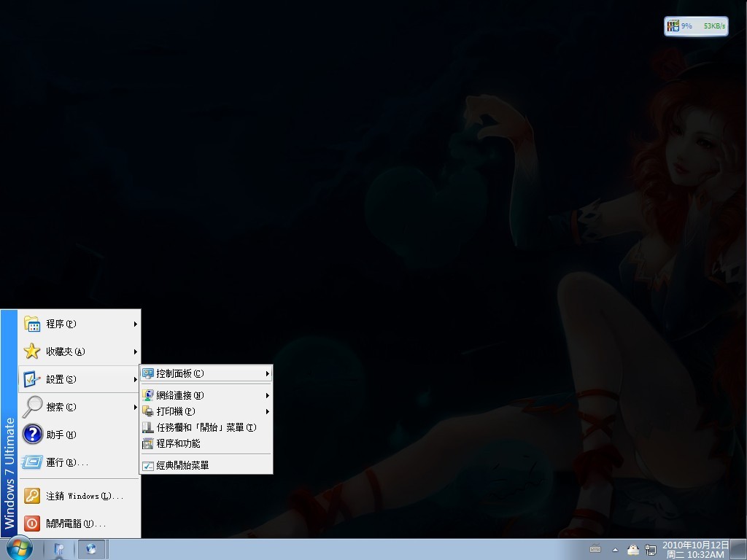Screen dimensions: 747x560
Task: Expand the 搜索 submenu arrow
Action: (x=135, y=407)
